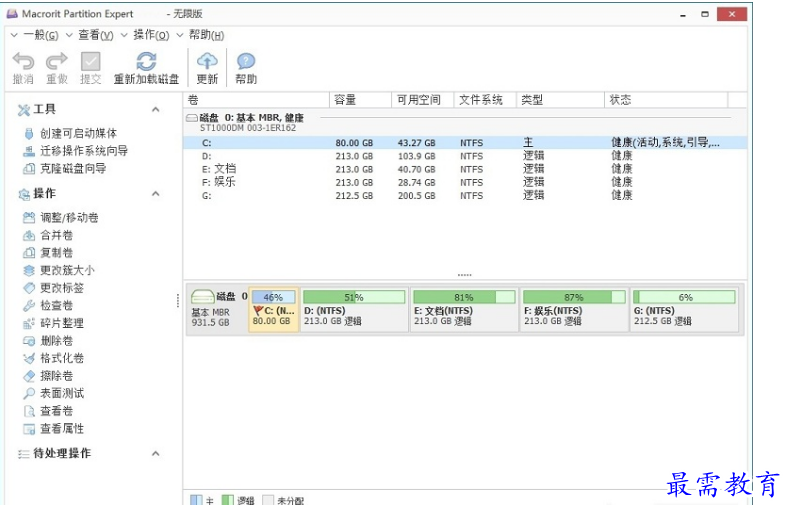Reload disks with 重新加载磁盘 icon

pos(146,62)
